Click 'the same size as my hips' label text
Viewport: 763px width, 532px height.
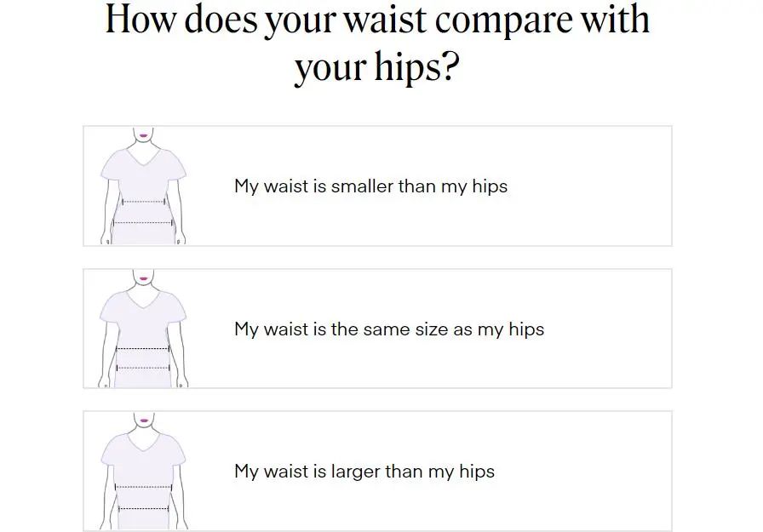click(438, 329)
